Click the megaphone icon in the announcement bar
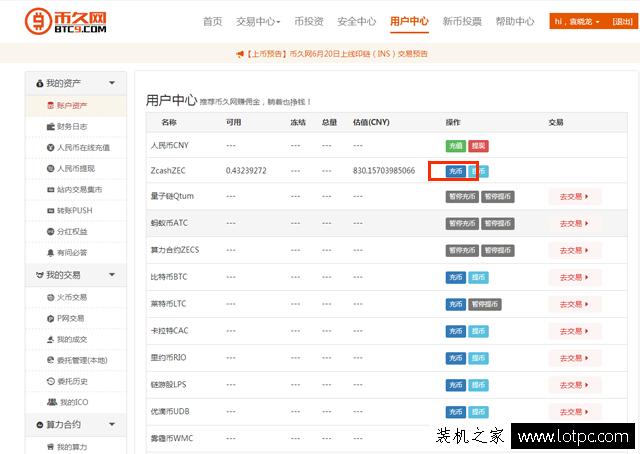The width and height of the screenshot is (640, 454). coord(240,53)
